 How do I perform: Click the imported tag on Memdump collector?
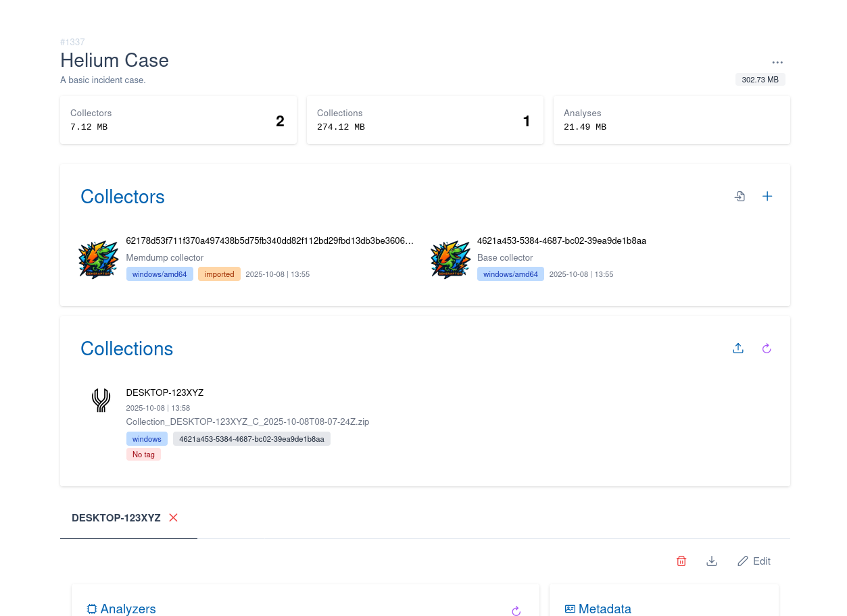click(219, 274)
